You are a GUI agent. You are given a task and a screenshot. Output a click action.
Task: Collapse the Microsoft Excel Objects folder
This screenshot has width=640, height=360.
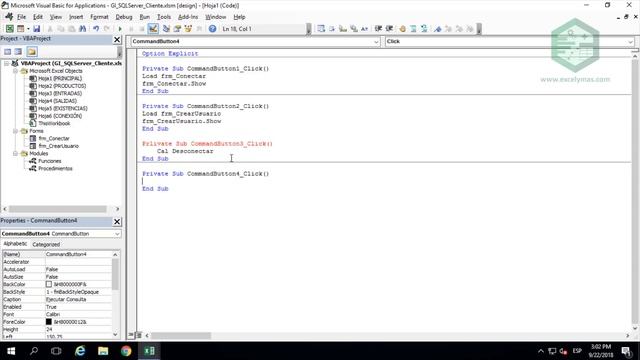point(16,71)
